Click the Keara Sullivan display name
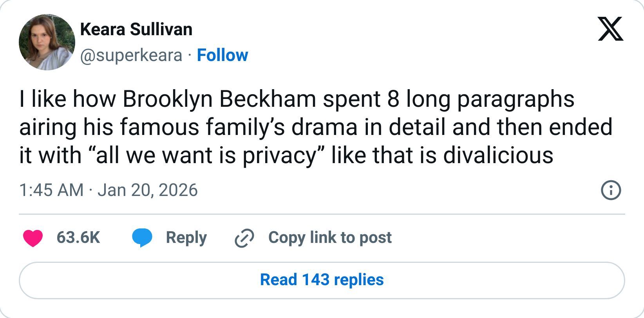 [x=136, y=29]
